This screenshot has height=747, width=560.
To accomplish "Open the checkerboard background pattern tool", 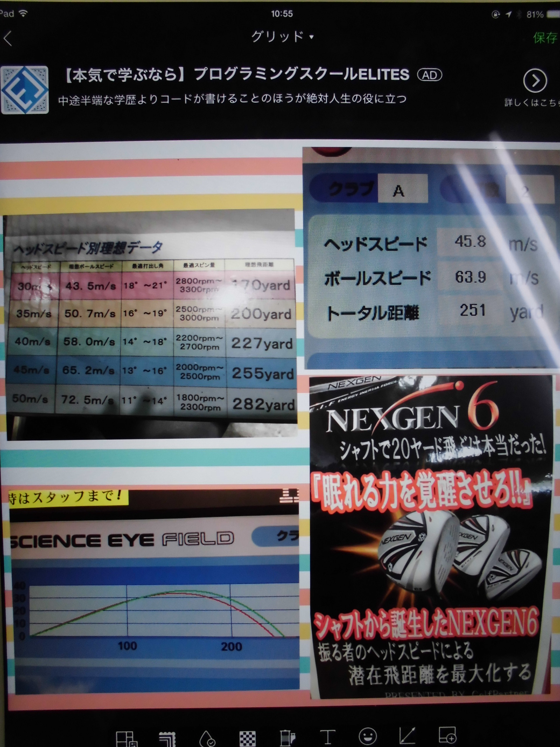I will (247, 739).
